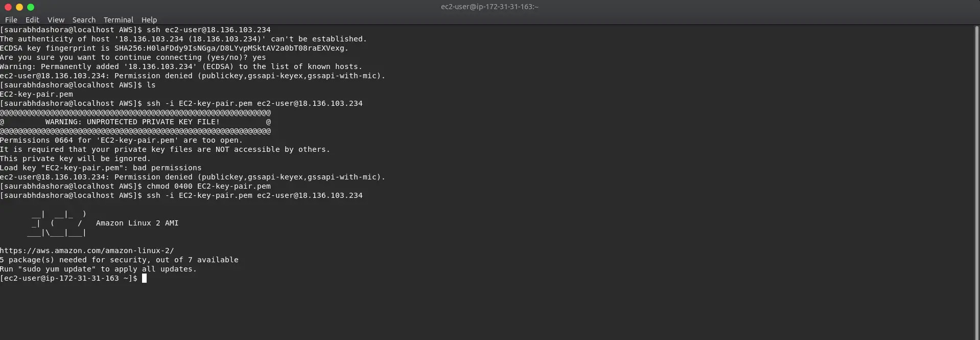Click the Amazon Linux ASCII art logo

click(x=57, y=223)
